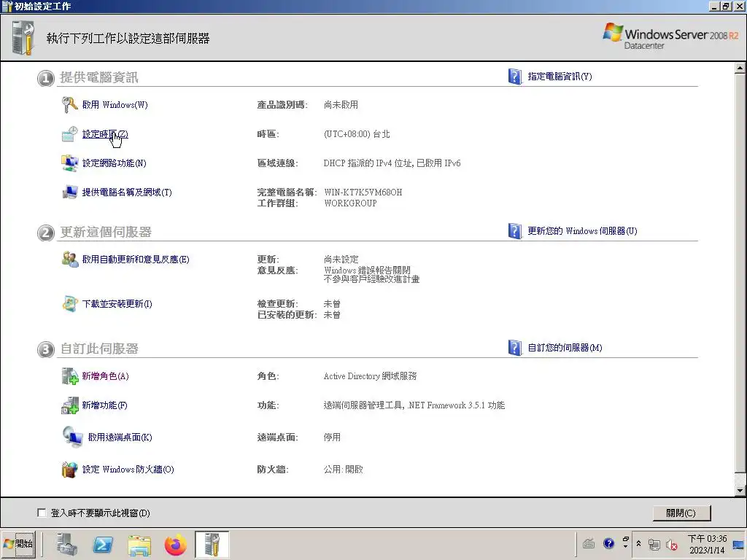
Task: Open the 新增功能(F) link
Action: tap(105, 405)
